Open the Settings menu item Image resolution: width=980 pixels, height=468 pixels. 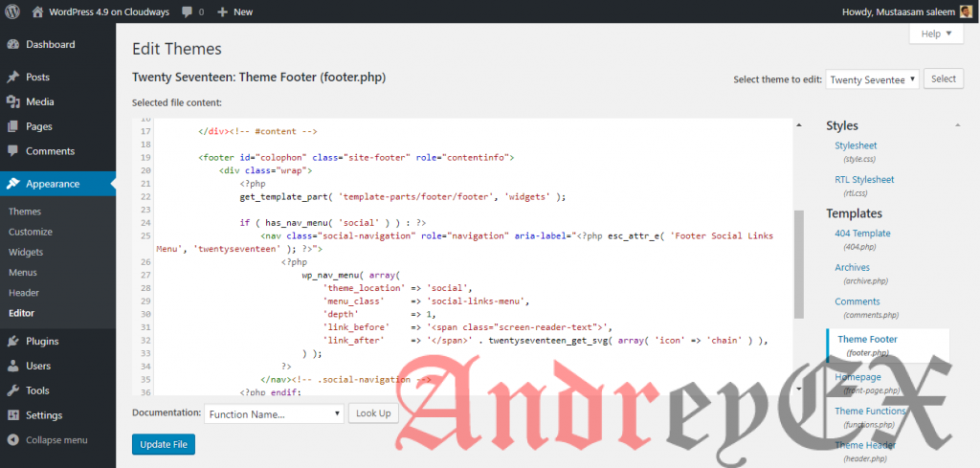(44, 415)
